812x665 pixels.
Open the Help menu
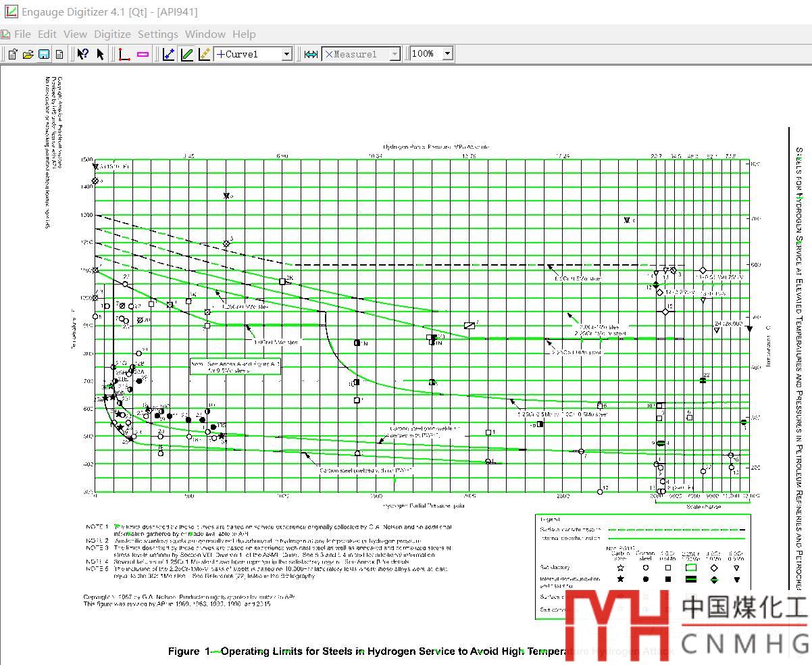click(244, 34)
